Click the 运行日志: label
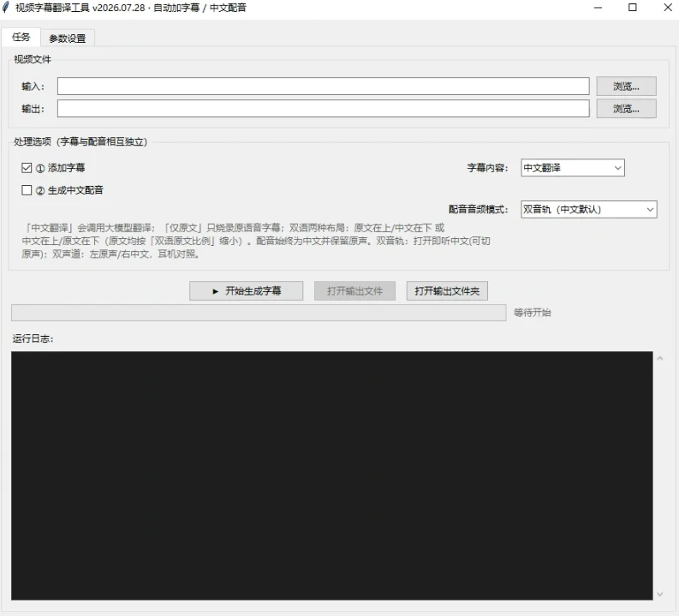 pos(33,338)
